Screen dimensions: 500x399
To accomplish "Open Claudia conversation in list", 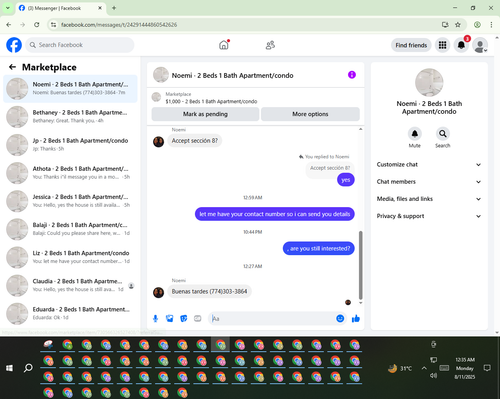I will [70, 285].
